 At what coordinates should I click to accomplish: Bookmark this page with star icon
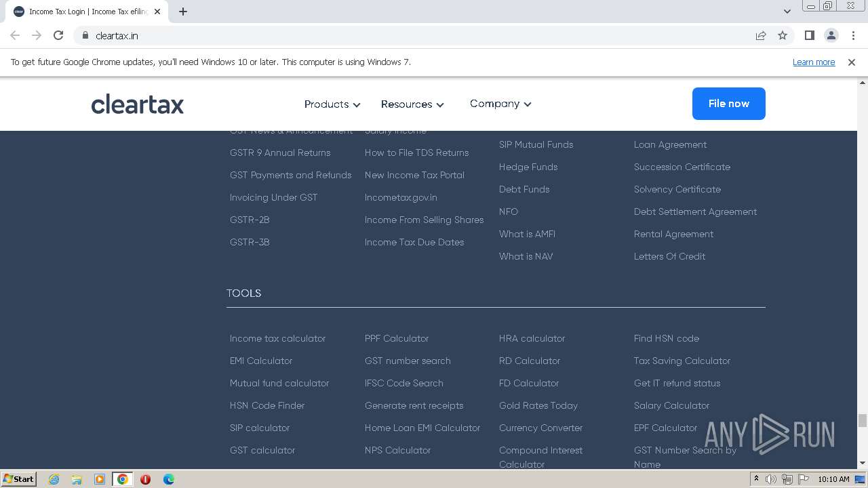point(783,35)
